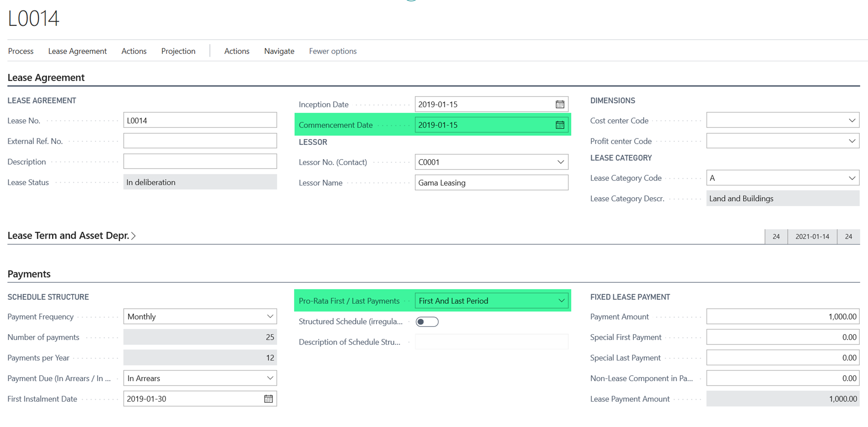Open Lease Category Code dropdown
868x427 pixels.
[x=852, y=178]
